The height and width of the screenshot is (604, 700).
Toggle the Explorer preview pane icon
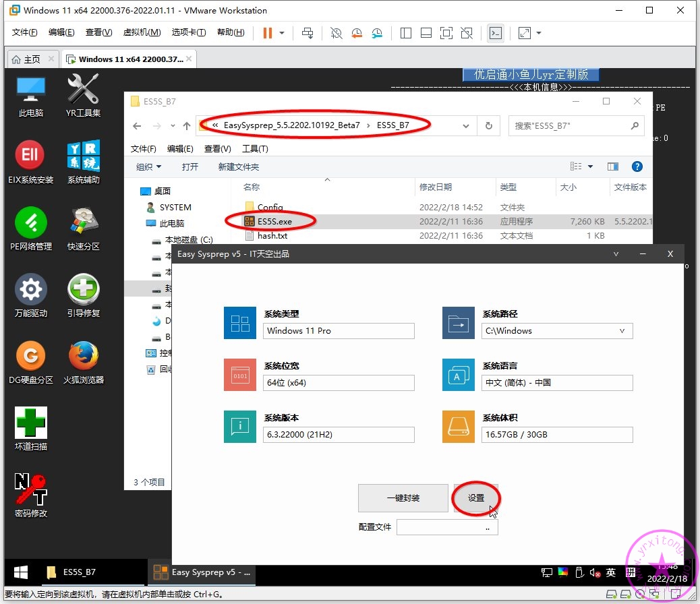coord(613,167)
